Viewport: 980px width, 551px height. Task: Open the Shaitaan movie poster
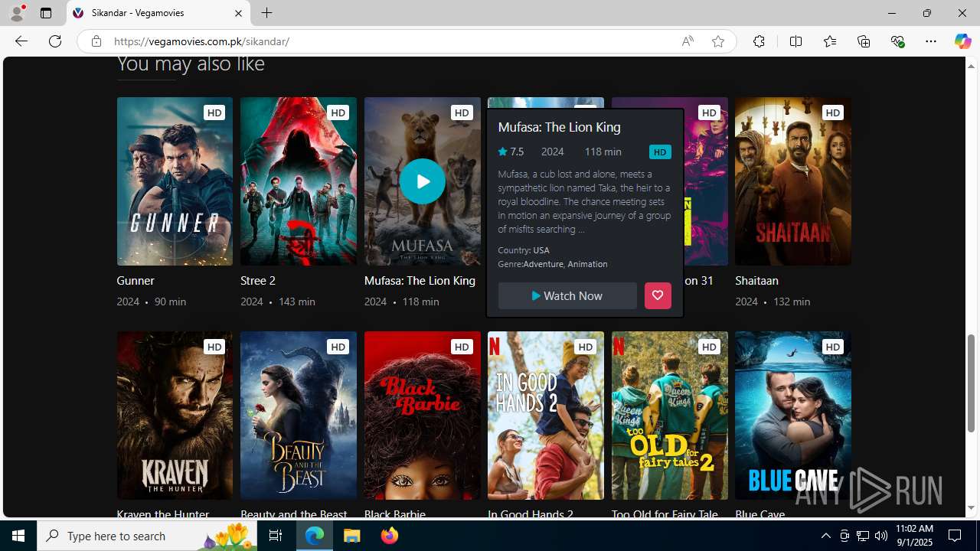(793, 181)
